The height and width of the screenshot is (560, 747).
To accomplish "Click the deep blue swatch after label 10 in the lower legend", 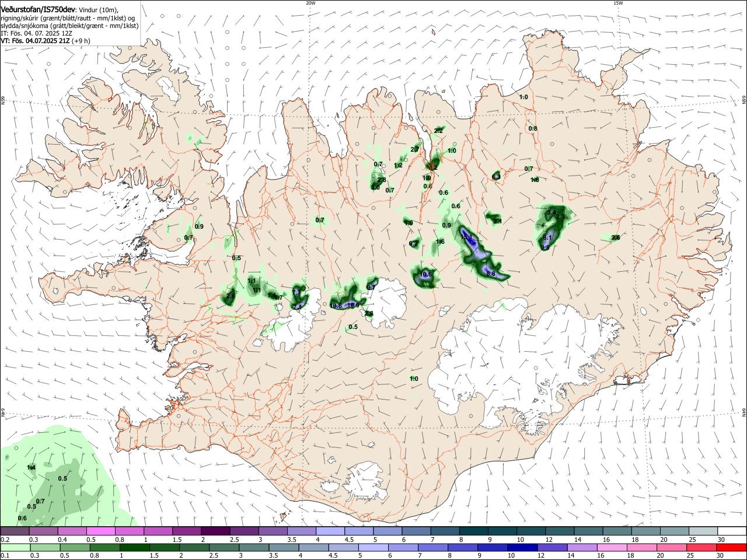I will [x=521, y=547].
